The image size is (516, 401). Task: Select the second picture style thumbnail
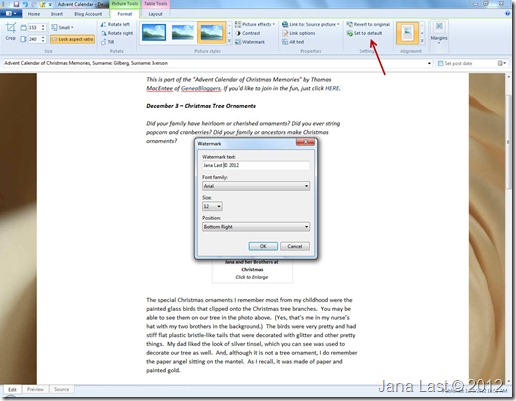pos(183,33)
